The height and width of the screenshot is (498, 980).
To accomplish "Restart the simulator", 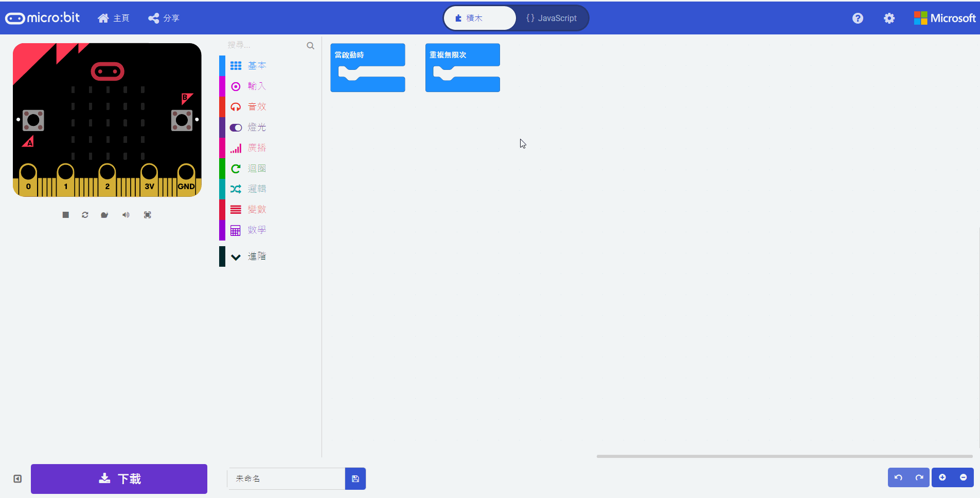I will coord(85,215).
